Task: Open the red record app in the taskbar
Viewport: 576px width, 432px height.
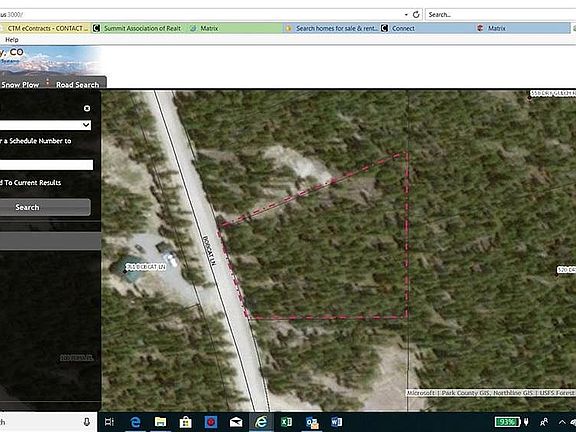Action: (x=211, y=422)
